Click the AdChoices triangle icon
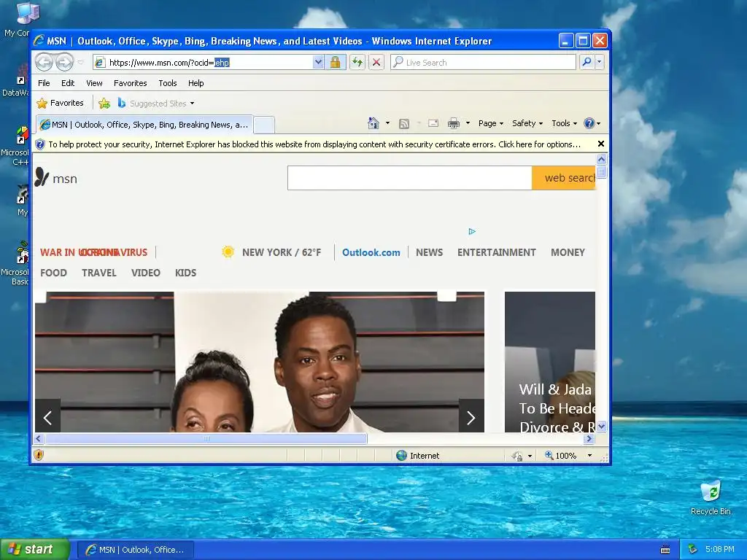The height and width of the screenshot is (560, 747). [x=472, y=231]
